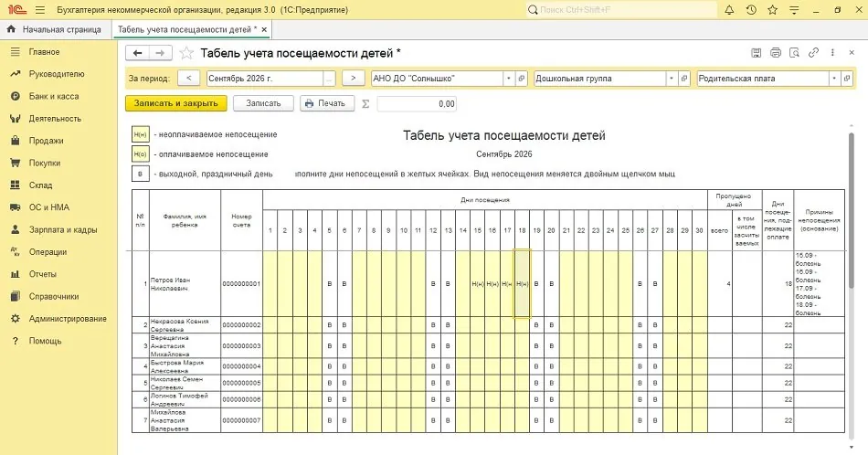Open the Банк и касса section
This screenshot has width=868, height=455.
(54, 96)
